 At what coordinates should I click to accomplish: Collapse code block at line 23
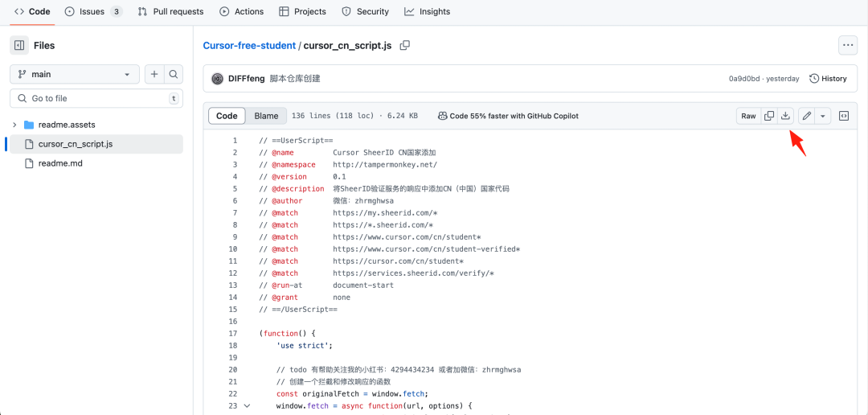[247, 405]
